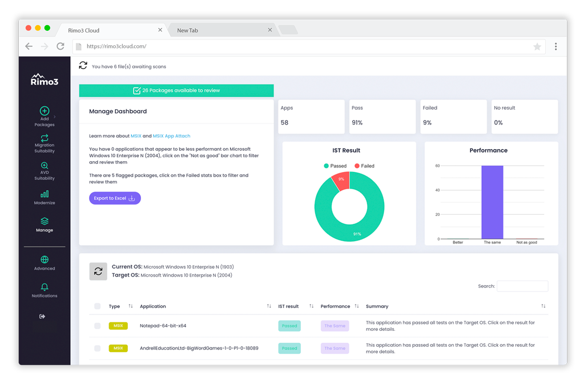Viewport: 588px width, 384px height.
Task: Open the Advanced section
Action: point(45,261)
